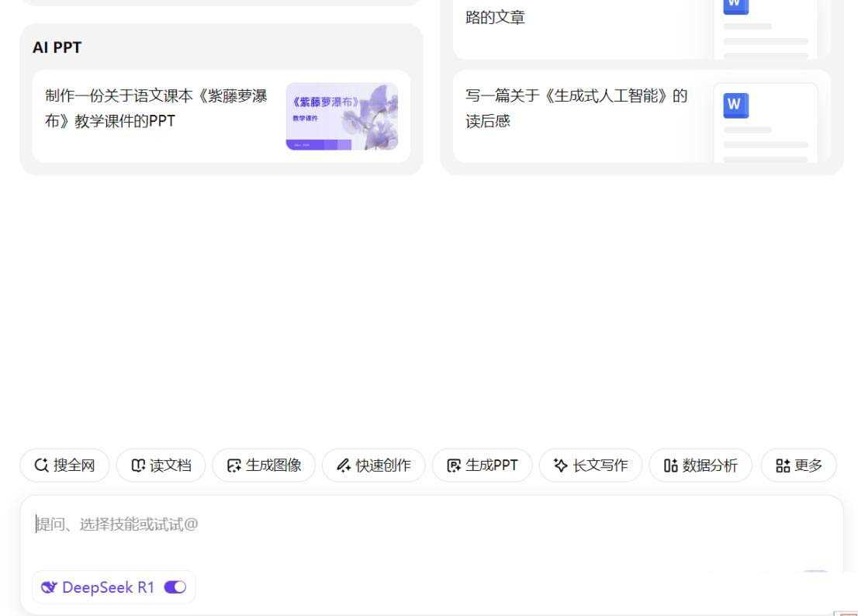Select the 长文写作 skill label

pos(600,465)
